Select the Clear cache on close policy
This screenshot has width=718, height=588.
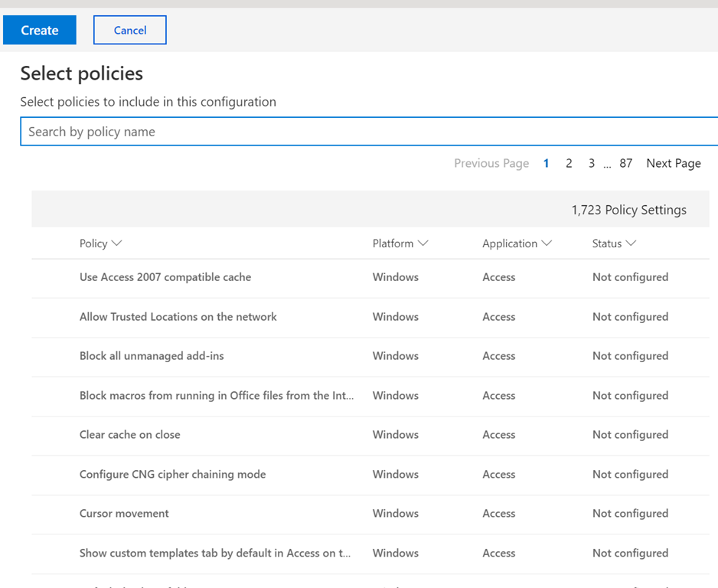tap(130, 435)
